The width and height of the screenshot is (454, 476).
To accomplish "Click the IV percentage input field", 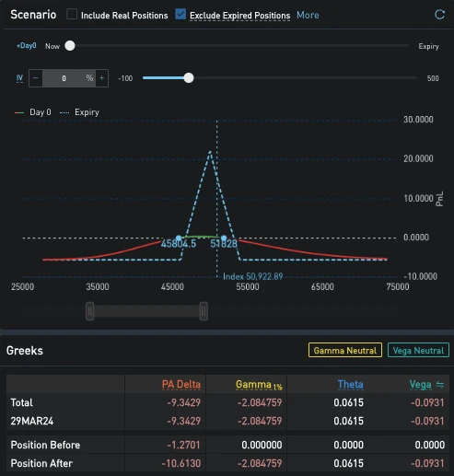I will pyautogui.click(x=69, y=78).
